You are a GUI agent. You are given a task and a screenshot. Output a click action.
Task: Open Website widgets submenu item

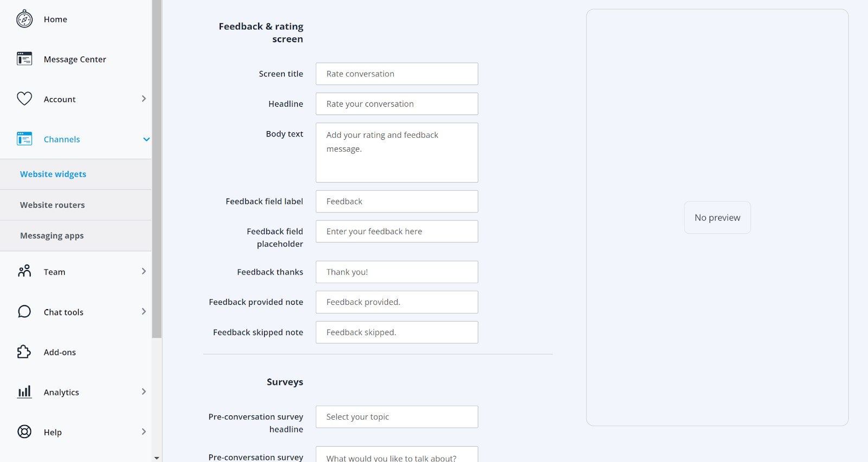pos(53,174)
